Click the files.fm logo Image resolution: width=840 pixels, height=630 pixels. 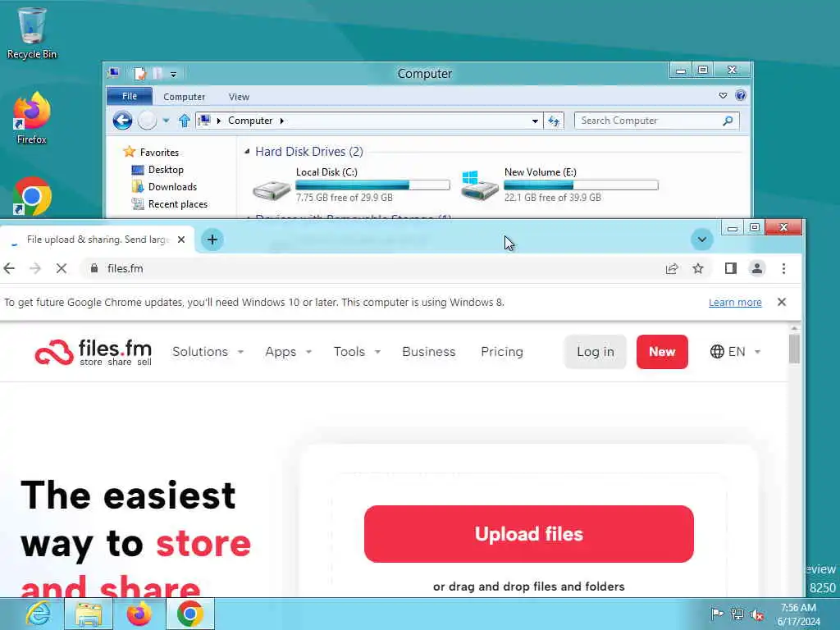pyautogui.click(x=94, y=352)
